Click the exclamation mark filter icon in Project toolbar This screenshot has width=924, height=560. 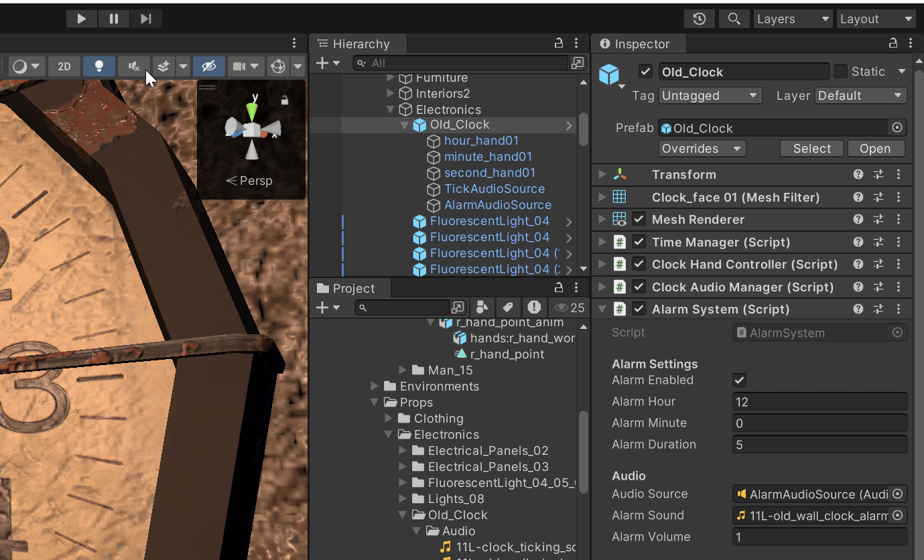point(534,307)
